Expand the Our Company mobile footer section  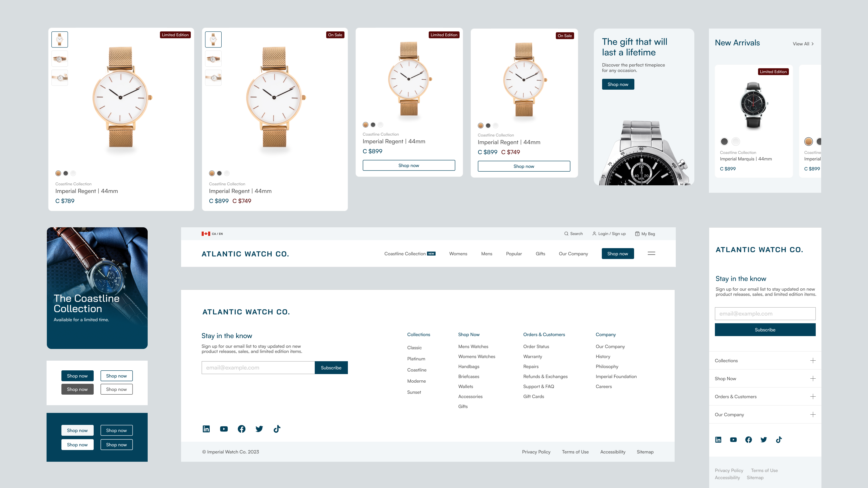pyautogui.click(x=813, y=415)
